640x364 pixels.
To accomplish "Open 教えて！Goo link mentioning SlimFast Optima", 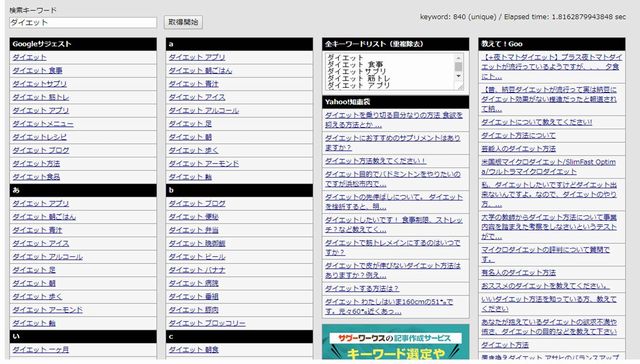I will (549, 167).
